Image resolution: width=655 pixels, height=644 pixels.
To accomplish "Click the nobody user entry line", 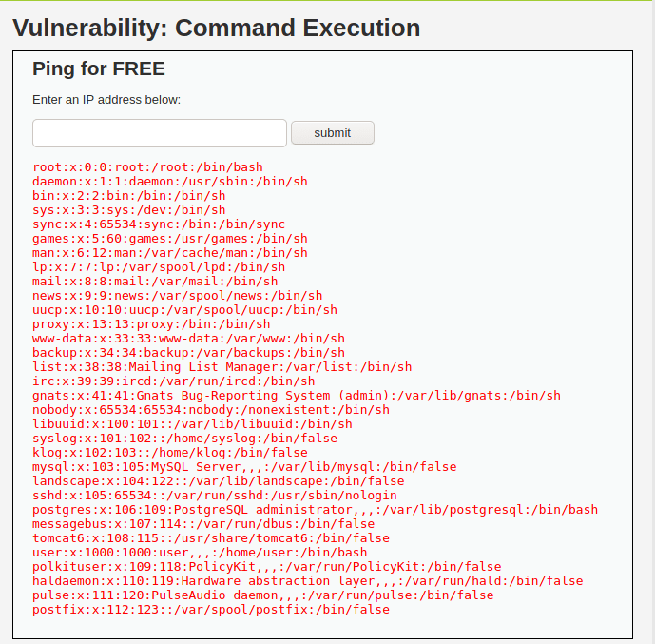I will [x=210, y=410].
